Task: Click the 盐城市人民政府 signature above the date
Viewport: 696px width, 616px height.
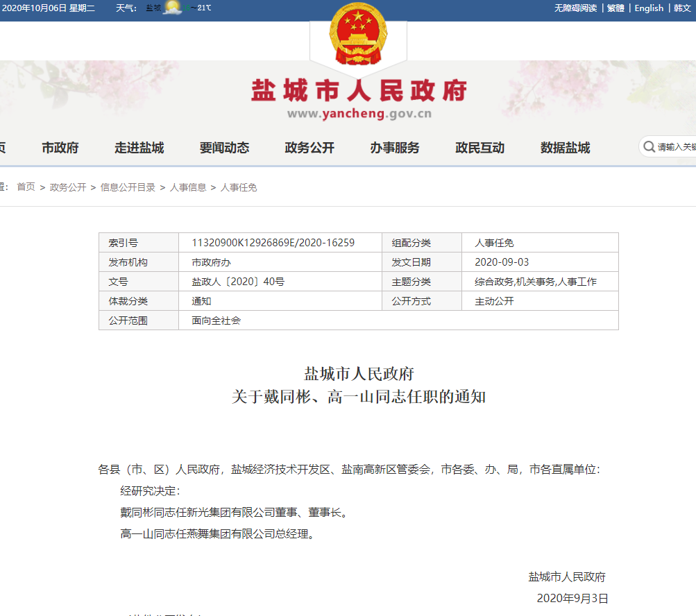Action: click(567, 577)
